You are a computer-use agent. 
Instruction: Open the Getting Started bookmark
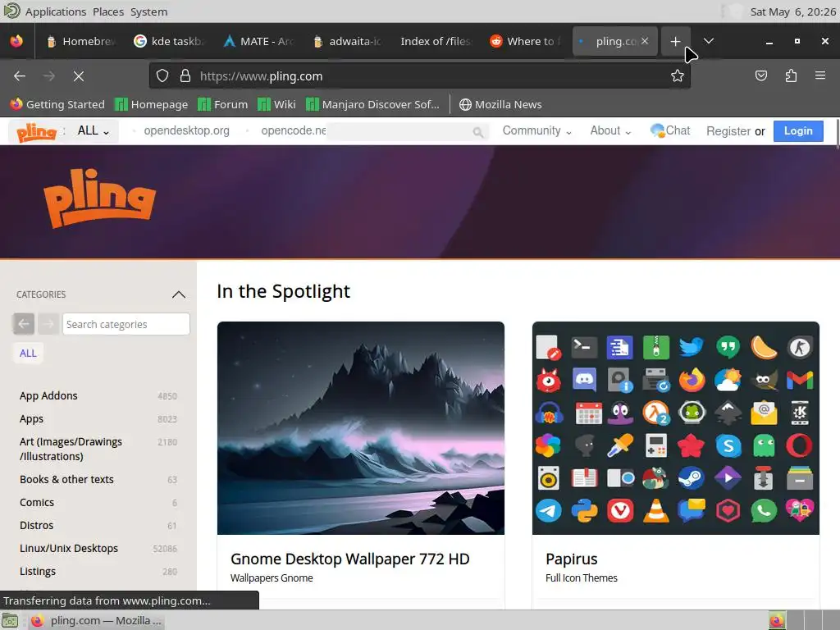pos(57,104)
